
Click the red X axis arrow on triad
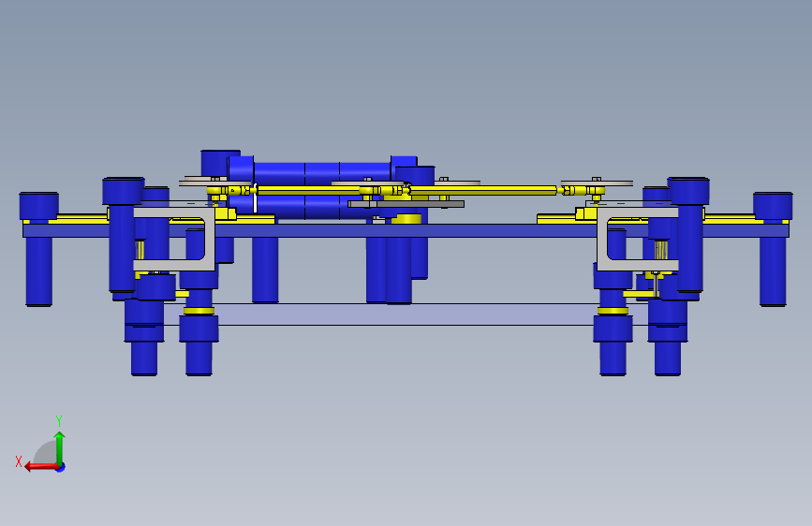(41, 467)
